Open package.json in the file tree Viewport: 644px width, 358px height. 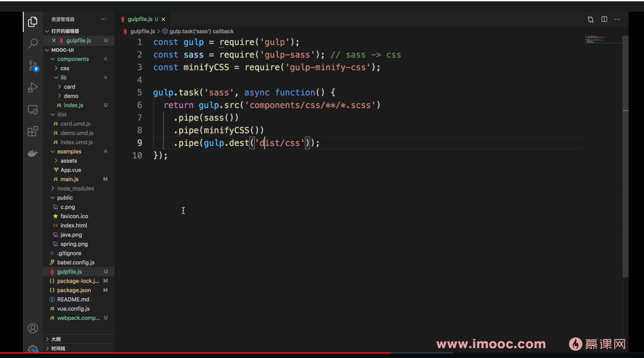point(74,290)
